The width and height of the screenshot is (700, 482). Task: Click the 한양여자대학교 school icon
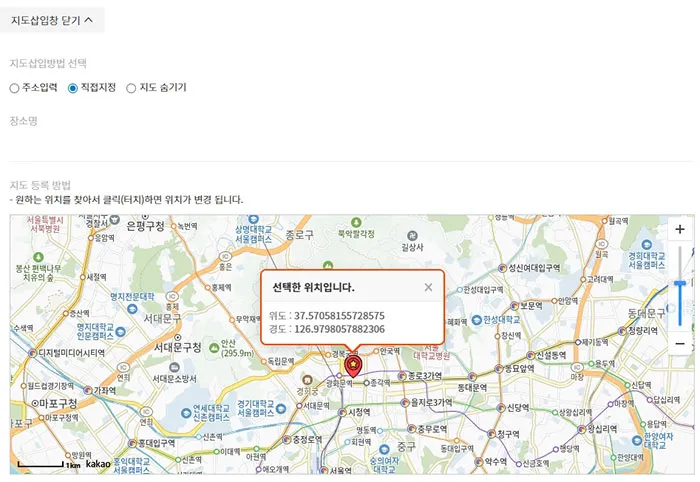pyautogui.click(x=638, y=440)
